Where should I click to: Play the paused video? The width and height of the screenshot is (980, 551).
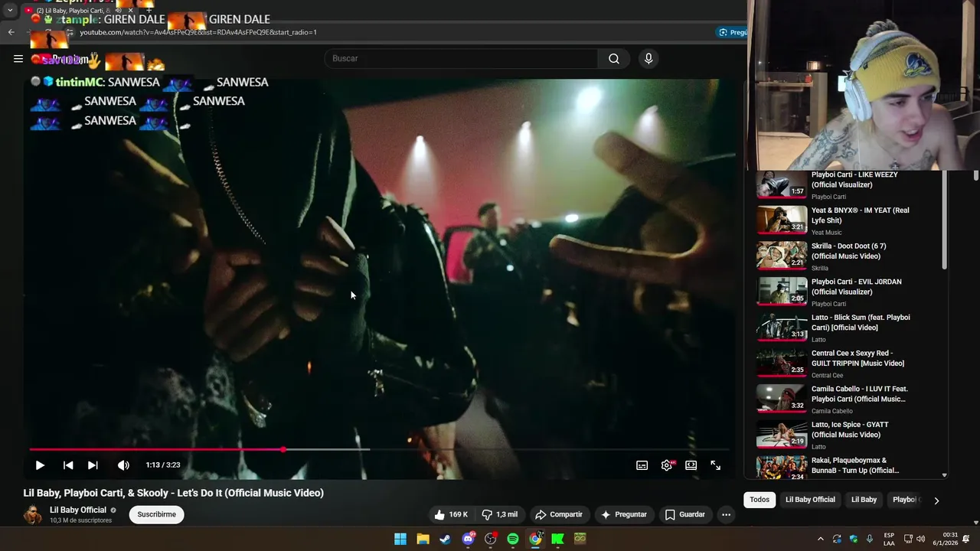(x=40, y=465)
